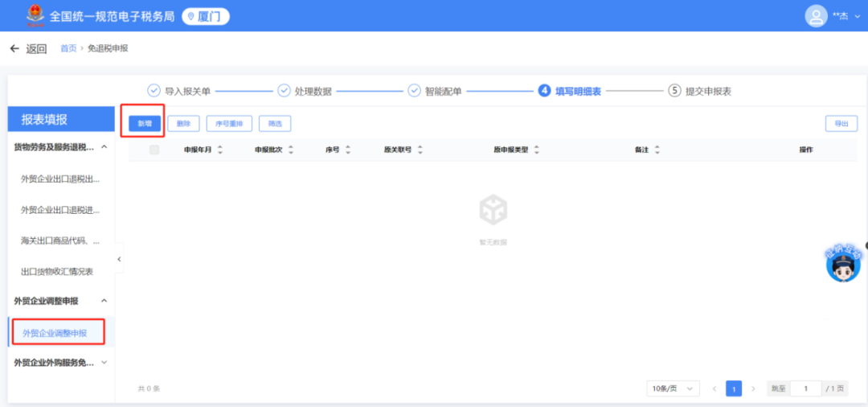Screen dimensions: 868x407
Task: Click the page jump input field
Action: [805, 388]
